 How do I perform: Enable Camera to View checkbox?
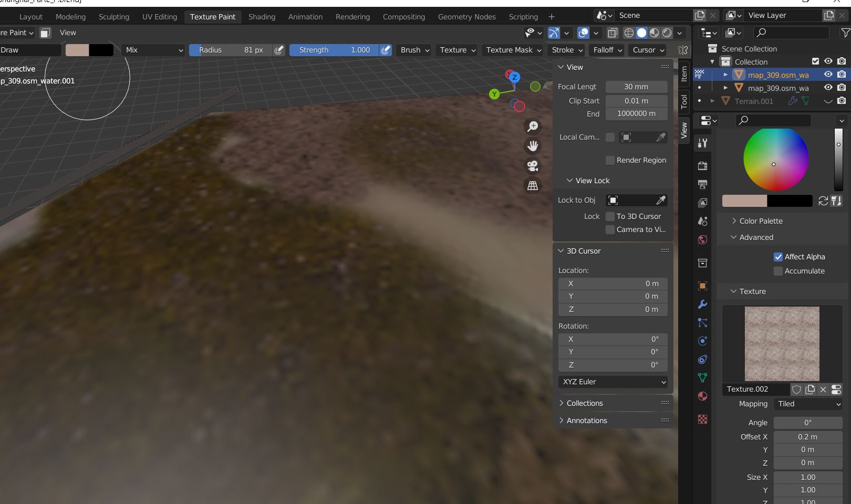point(610,229)
